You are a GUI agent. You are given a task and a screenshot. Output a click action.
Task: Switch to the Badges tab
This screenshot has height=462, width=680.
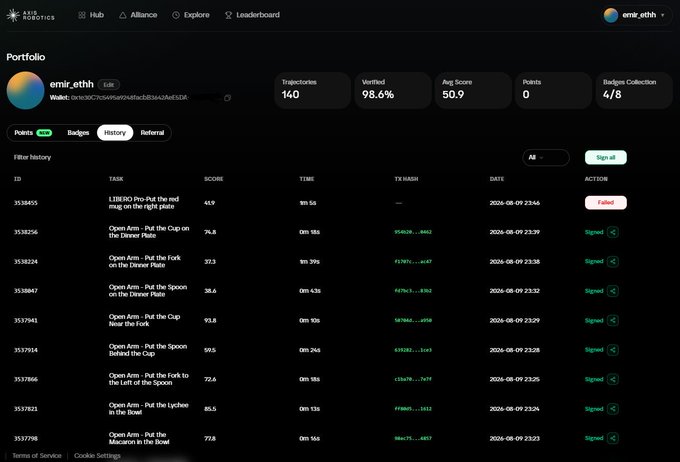tap(78, 133)
